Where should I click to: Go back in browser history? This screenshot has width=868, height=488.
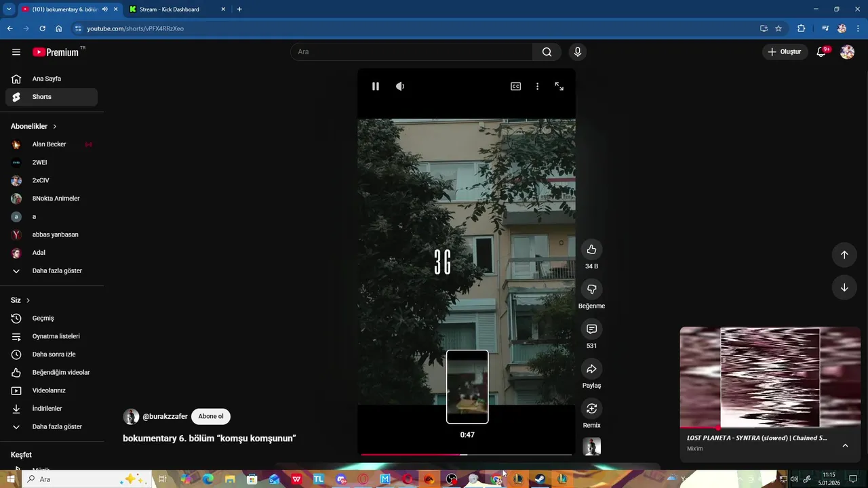coord(9,28)
